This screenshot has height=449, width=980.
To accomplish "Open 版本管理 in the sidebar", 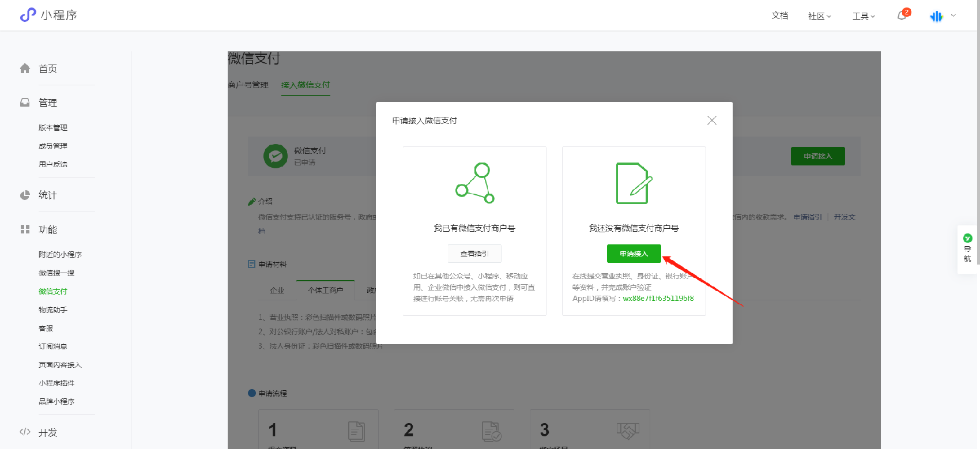I will [53, 128].
